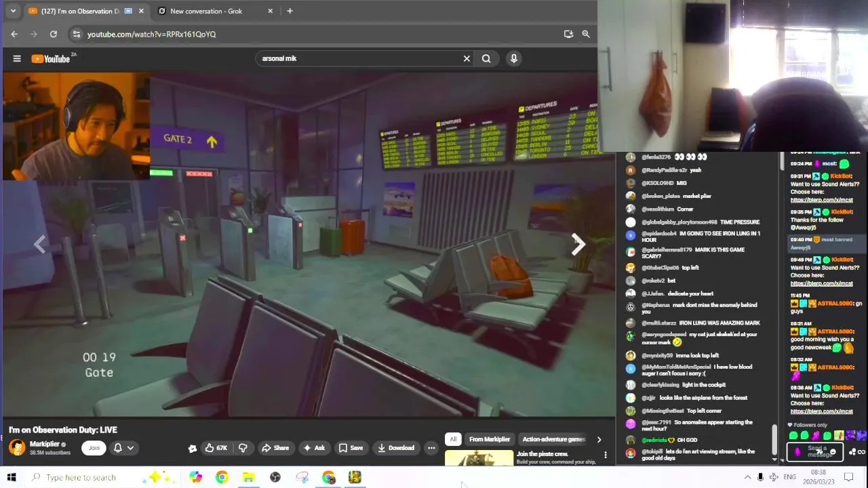Open Copilot icon on the taskbar

point(196,477)
